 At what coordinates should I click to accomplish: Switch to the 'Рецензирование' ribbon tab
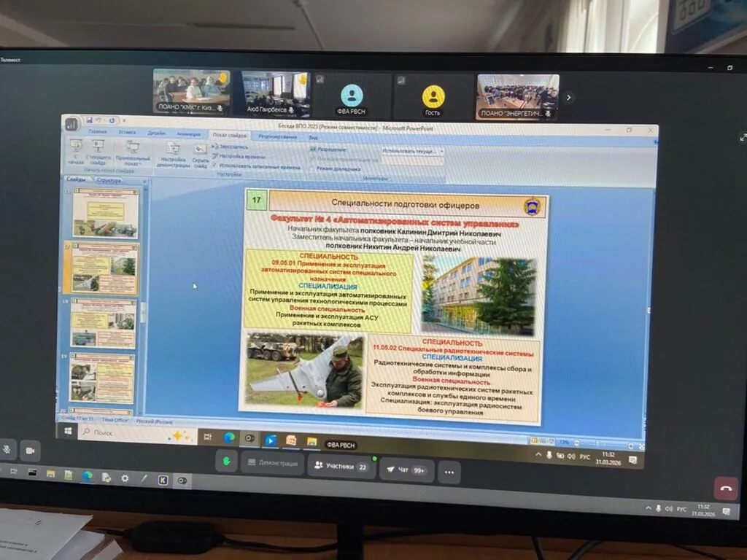pyautogui.click(x=277, y=136)
